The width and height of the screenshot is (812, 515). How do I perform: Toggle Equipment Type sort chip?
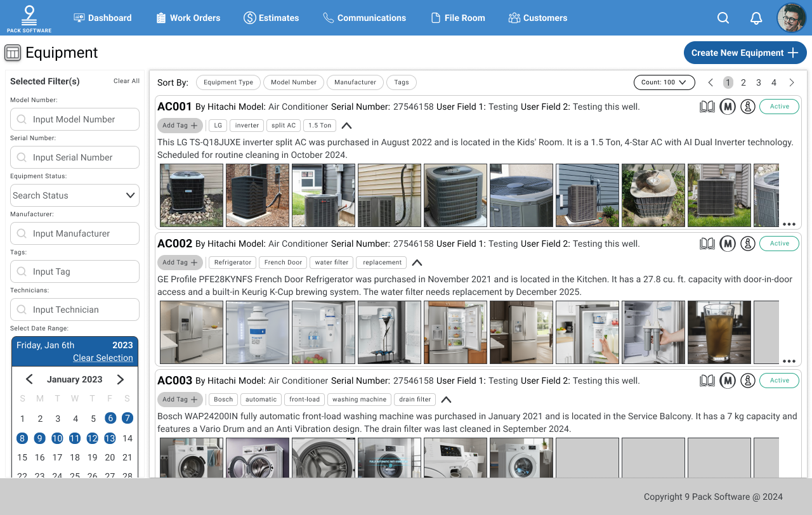[x=228, y=82]
